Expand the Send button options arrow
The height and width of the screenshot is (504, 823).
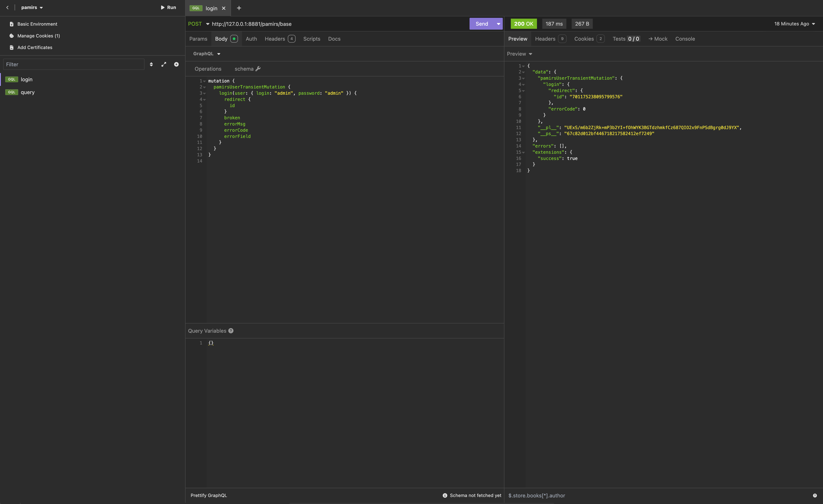[x=498, y=24]
